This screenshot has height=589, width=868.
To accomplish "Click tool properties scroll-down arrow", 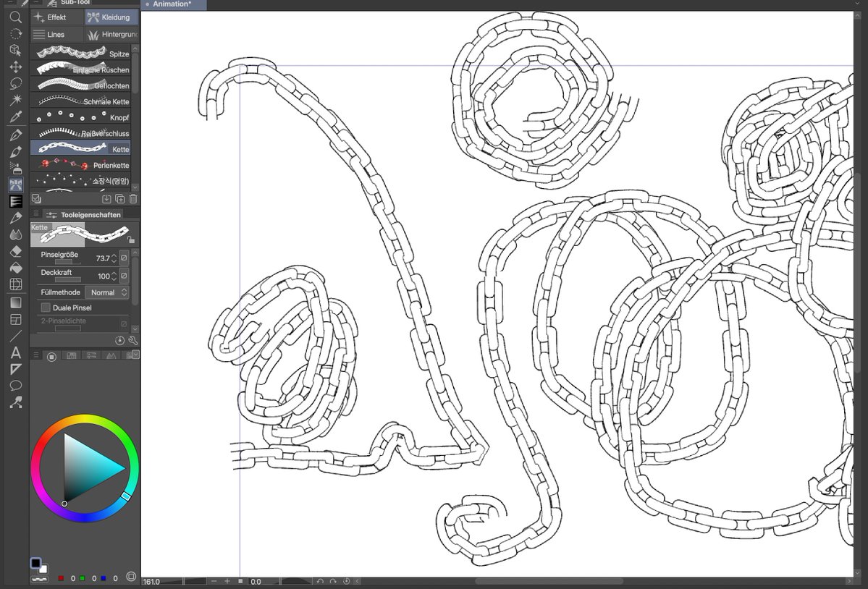I will point(135,329).
